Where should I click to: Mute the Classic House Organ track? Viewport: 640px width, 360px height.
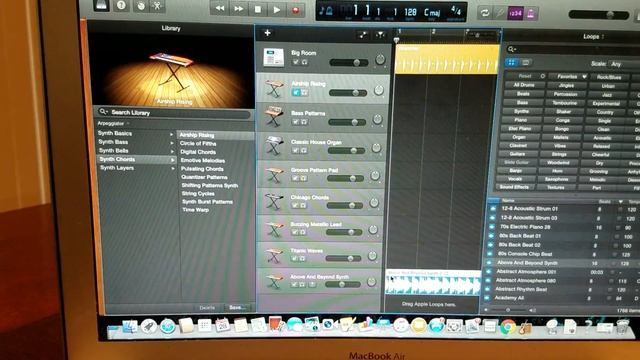[295, 151]
